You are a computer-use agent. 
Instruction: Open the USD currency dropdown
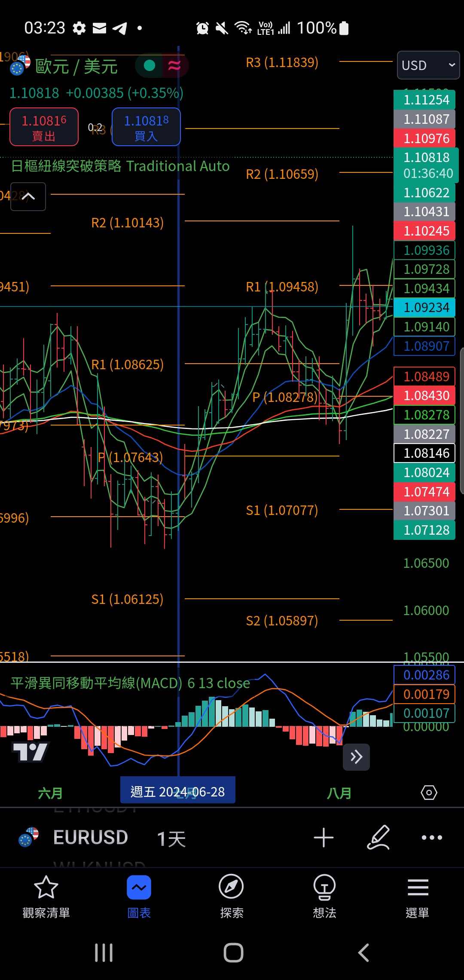coord(428,65)
